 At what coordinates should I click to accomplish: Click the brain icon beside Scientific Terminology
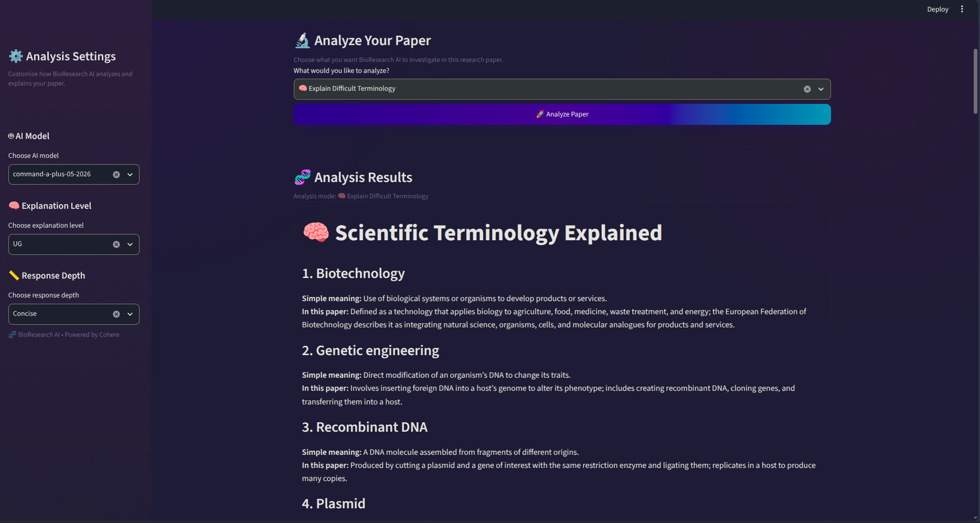316,232
